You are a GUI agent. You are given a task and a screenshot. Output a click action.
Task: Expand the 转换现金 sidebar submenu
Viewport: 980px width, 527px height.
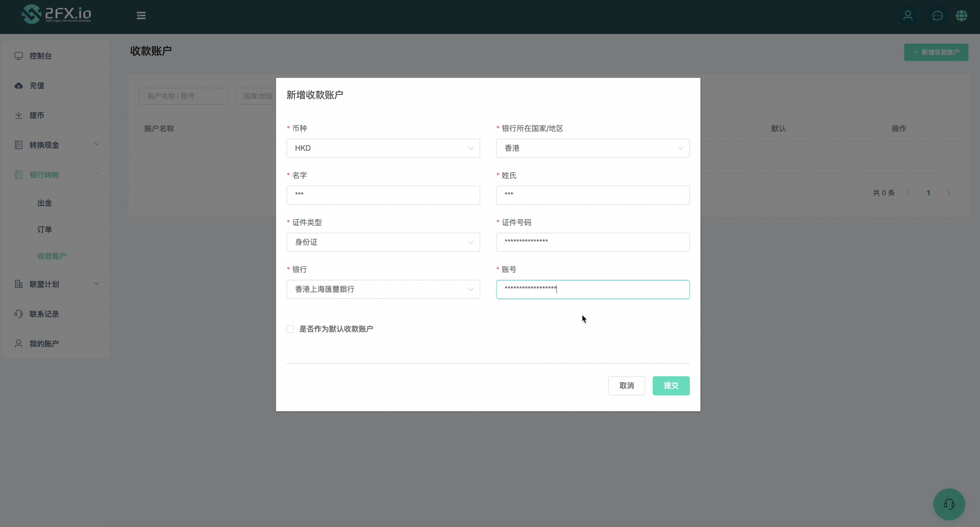(x=56, y=145)
